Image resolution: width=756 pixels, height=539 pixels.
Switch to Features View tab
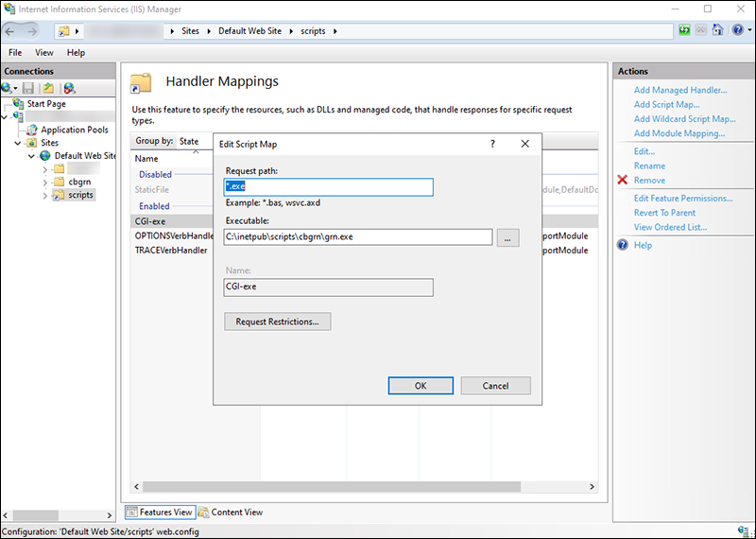pyautogui.click(x=161, y=512)
